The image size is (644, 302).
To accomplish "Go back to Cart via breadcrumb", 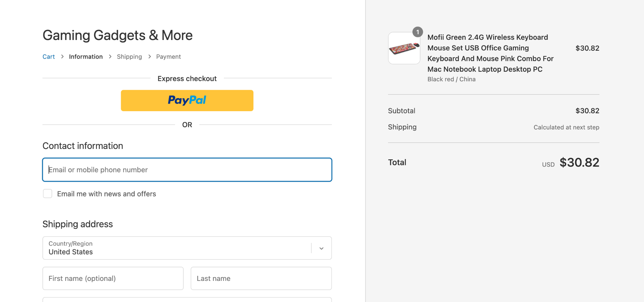I will (x=49, y=57).
